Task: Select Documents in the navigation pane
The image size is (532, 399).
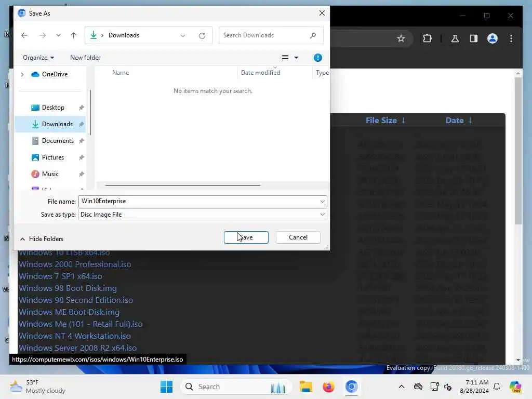Action: (x=51, y=141)
